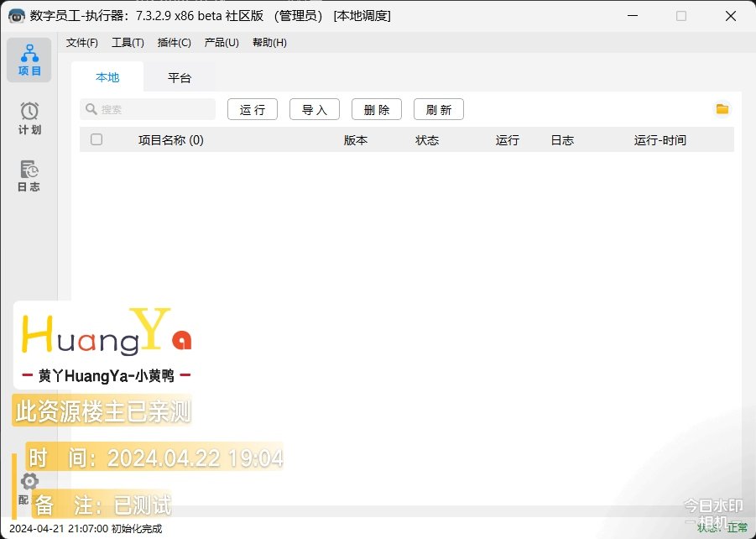This screenshot has width=756, height=539.
Task: Click the yellow folder icon
Action: click(722, 109)
